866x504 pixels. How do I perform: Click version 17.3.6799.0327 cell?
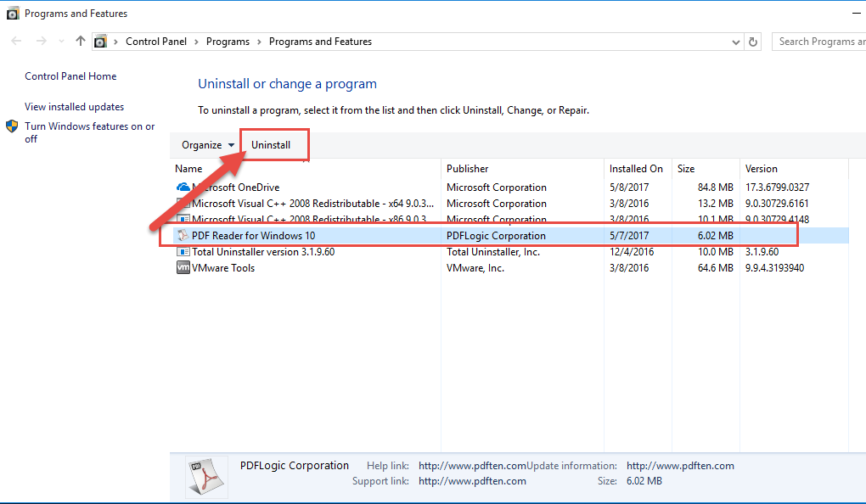coord(777,188)
